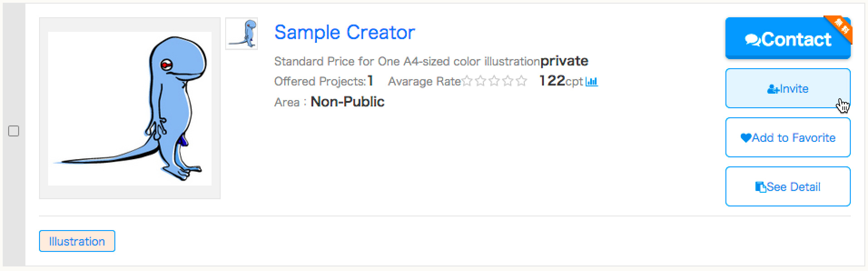
Task: Open the large blue lizard illustration preview
Action: click(x=130, y=108)
